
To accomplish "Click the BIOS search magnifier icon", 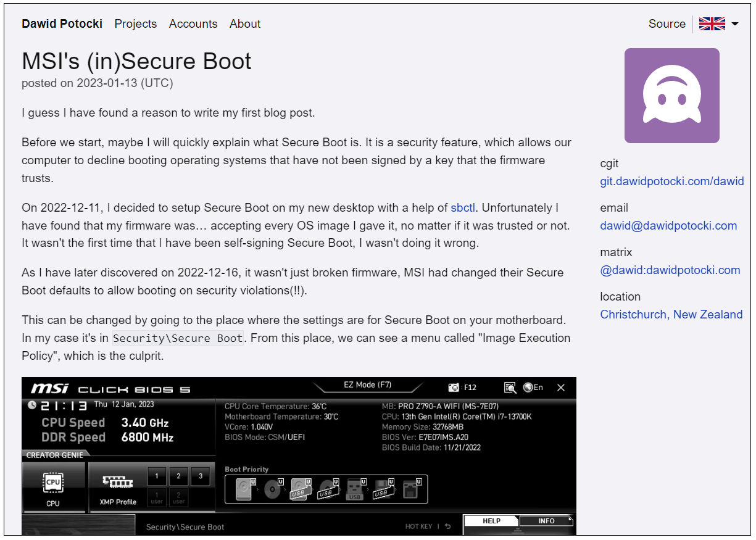I will click(x=510, y=388).
